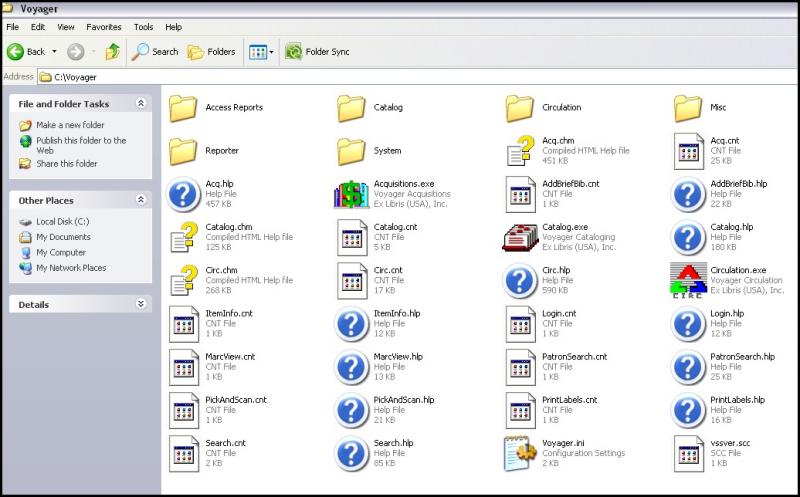Select the Circ.cnt file name
Image resolution: width=800 pixels, height=497 pixels.
point(388,270)
